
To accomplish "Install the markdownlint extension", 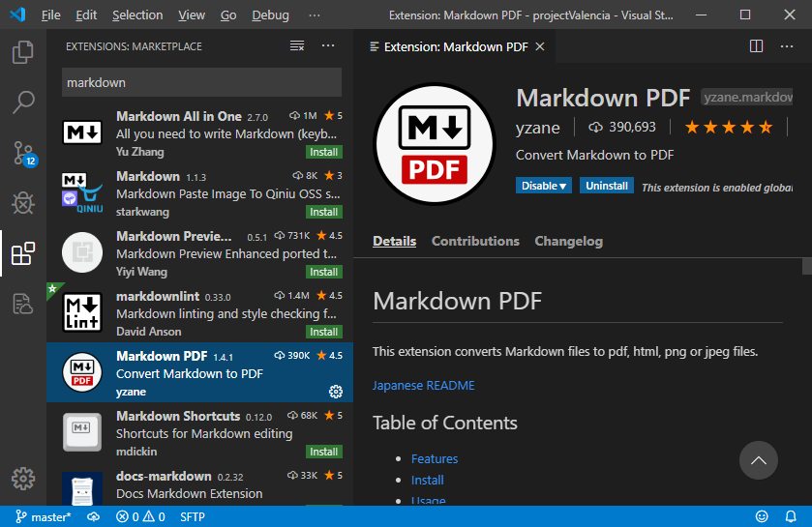I will [x=323, y=332].
